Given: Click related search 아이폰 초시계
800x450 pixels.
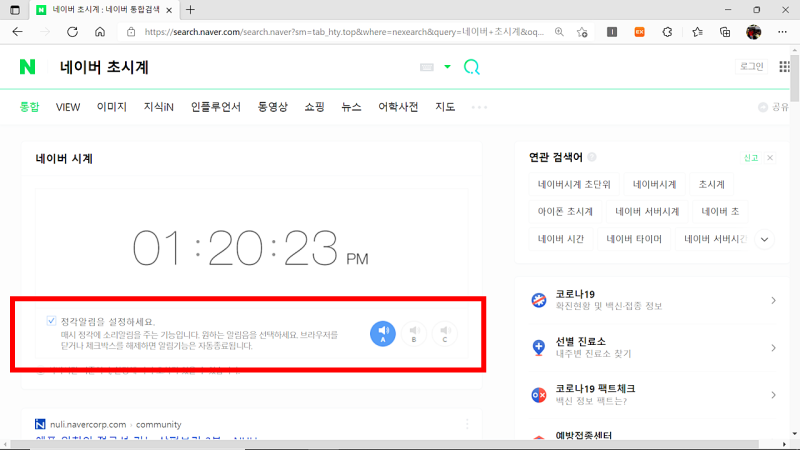Looking at the screenshot, I should pos(565,211).
